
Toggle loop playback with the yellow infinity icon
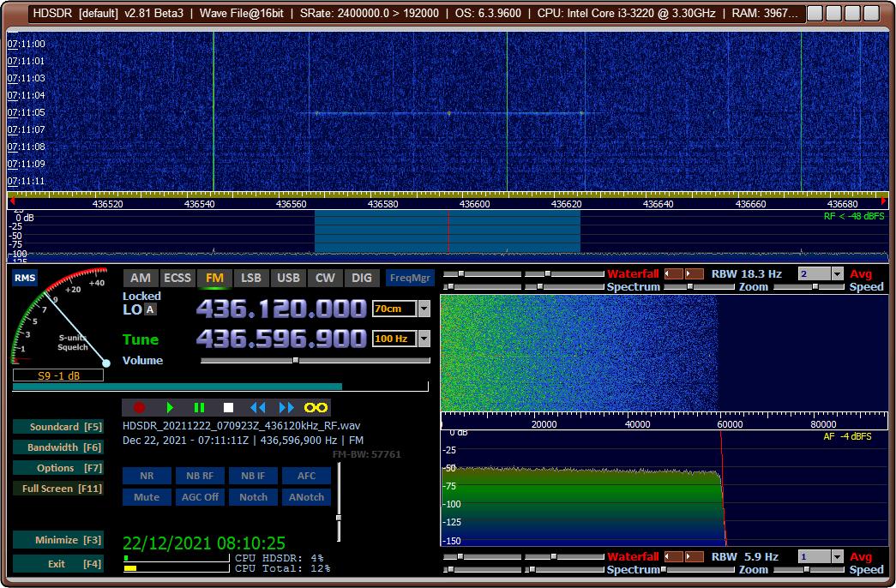coord(316,407)
